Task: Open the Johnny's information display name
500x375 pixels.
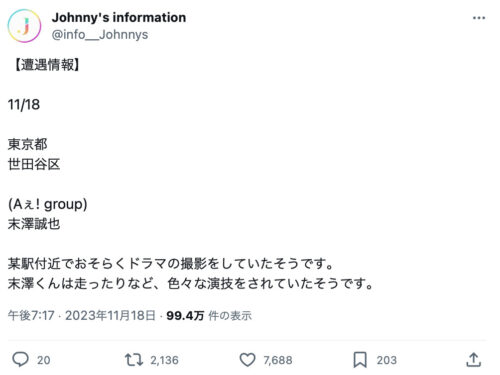Action: 119,17
